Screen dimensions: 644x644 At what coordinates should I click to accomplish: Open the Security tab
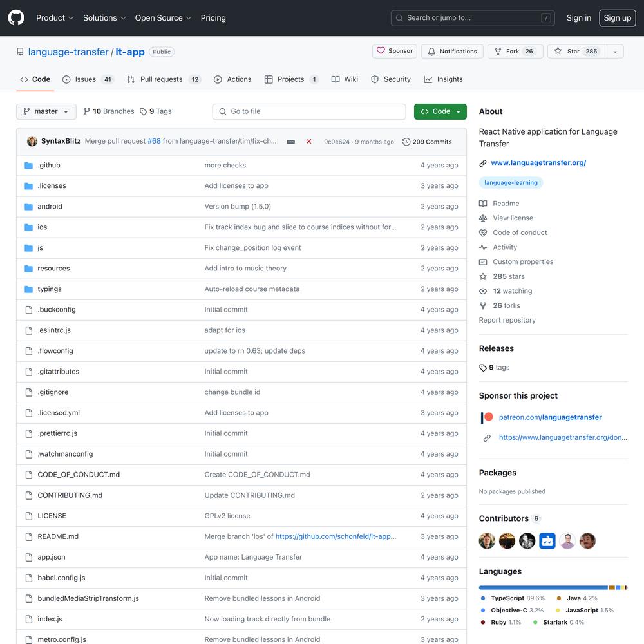coord(391,79)
